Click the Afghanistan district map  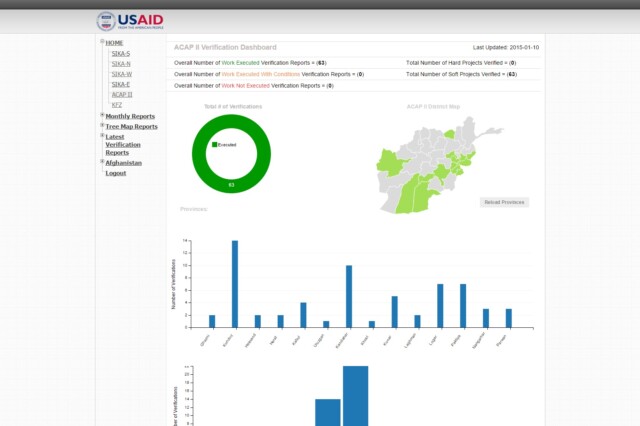point(430,168)
